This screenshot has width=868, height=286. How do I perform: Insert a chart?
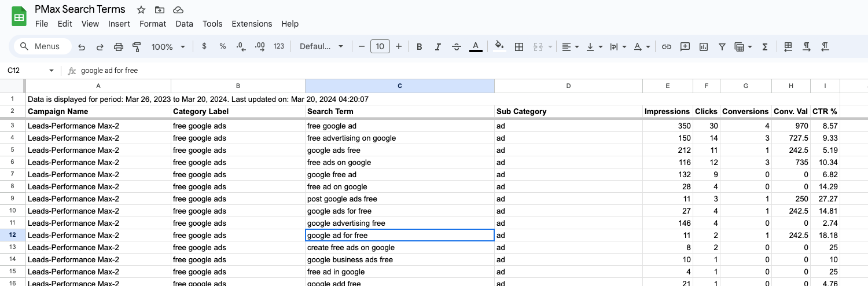(x=704, y=47)
